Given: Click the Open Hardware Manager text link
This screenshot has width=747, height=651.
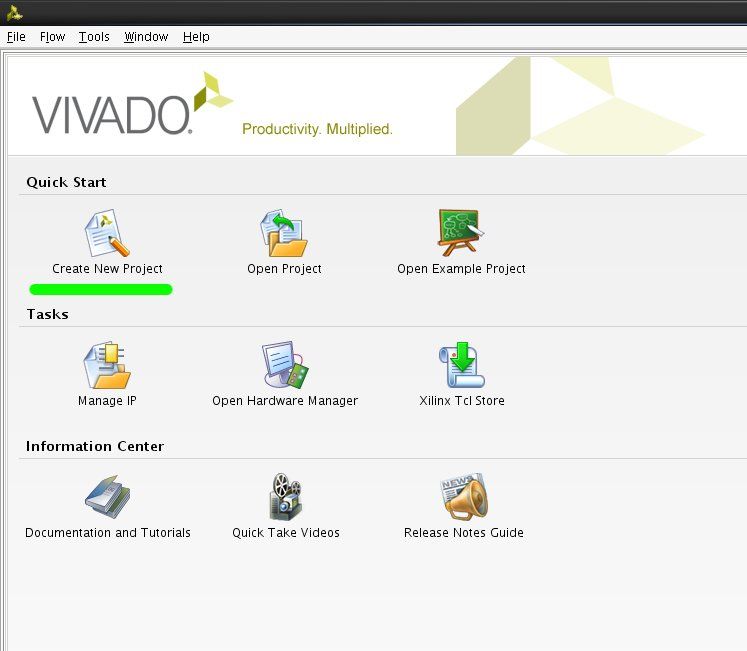Looking at the screenshot, I should click(285, 401).
